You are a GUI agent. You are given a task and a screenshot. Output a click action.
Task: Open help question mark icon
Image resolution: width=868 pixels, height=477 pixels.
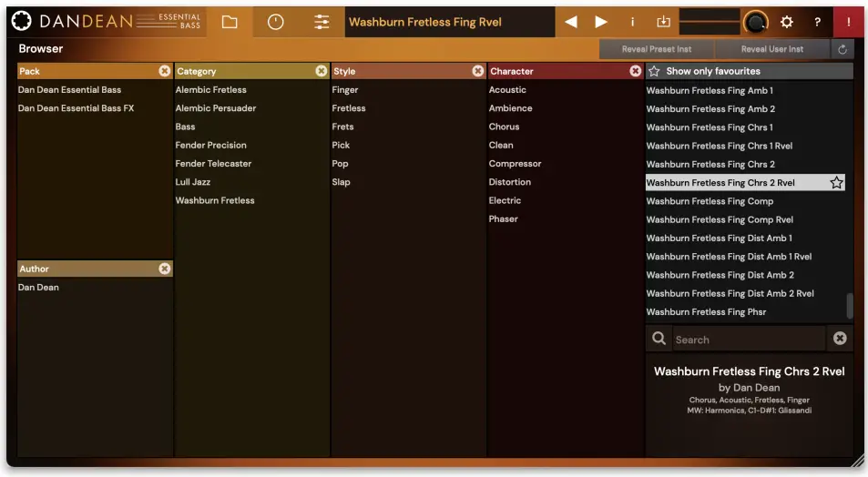pyautogui.click(x=817, y=22)
